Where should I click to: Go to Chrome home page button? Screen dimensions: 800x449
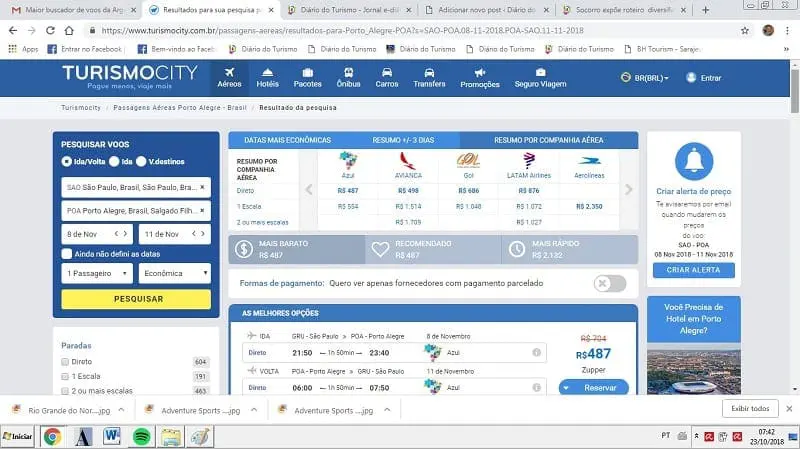click(69, 31)
